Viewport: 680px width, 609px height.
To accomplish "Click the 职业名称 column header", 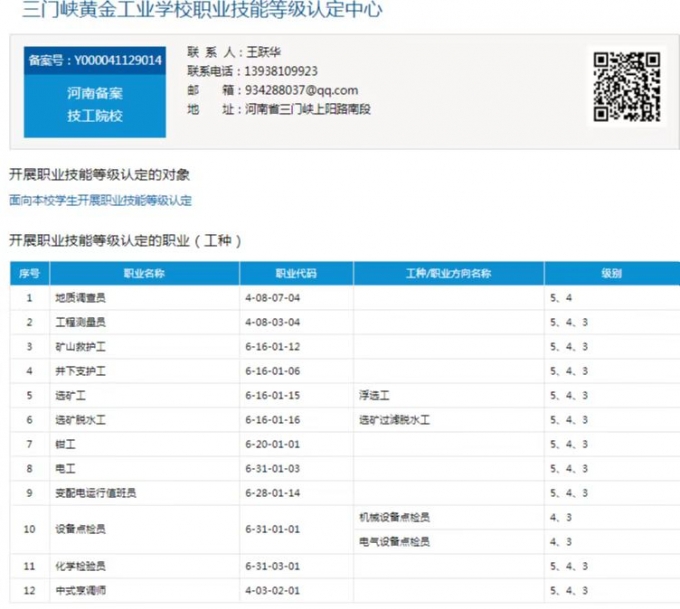I will click(144, 273).
